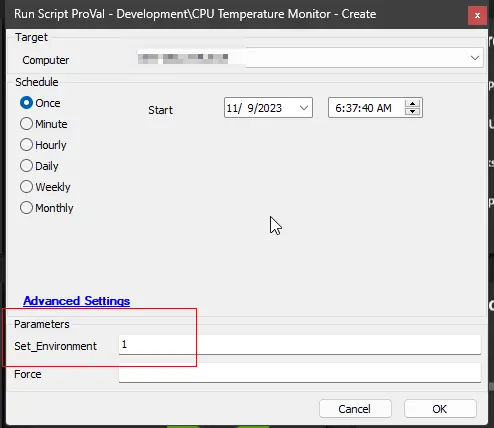Viewport: 494px width, 428px height.
Task: Focus the Set_Environment parameter field
Action: click(300, 345)
